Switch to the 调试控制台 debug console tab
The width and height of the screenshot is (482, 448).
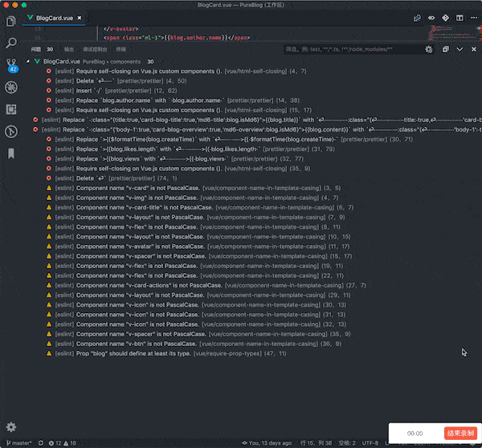(x=95, y=49)
